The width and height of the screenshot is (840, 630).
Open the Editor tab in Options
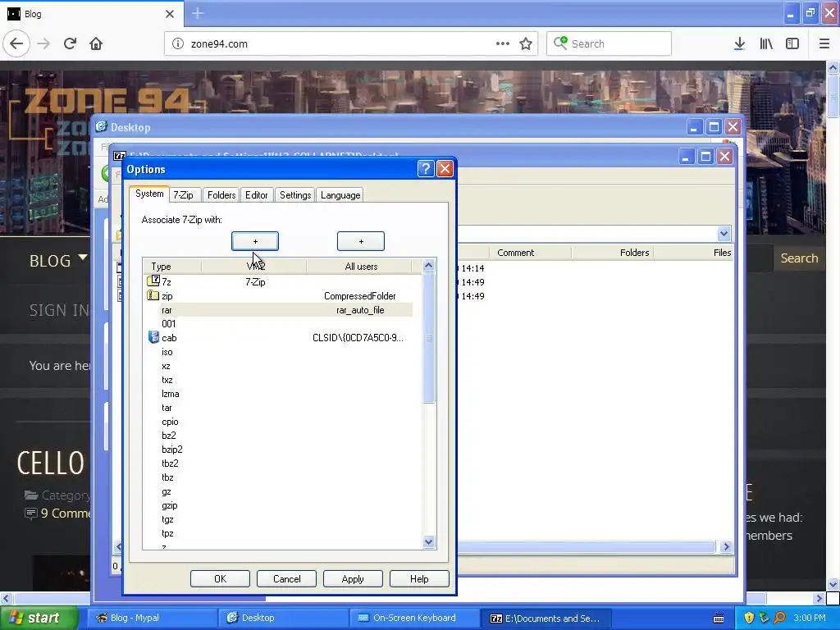click(257, 195)
